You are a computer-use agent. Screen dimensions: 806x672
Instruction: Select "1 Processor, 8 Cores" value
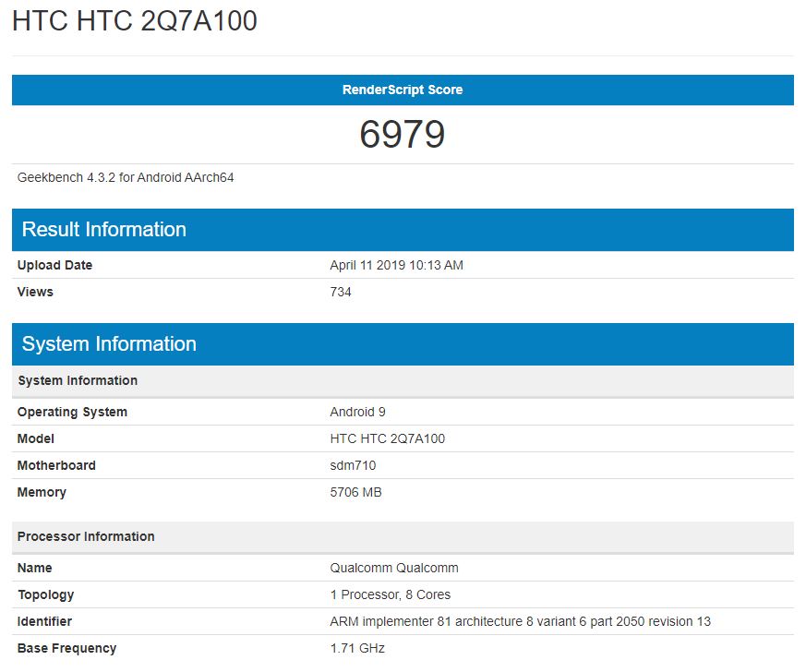391,595
